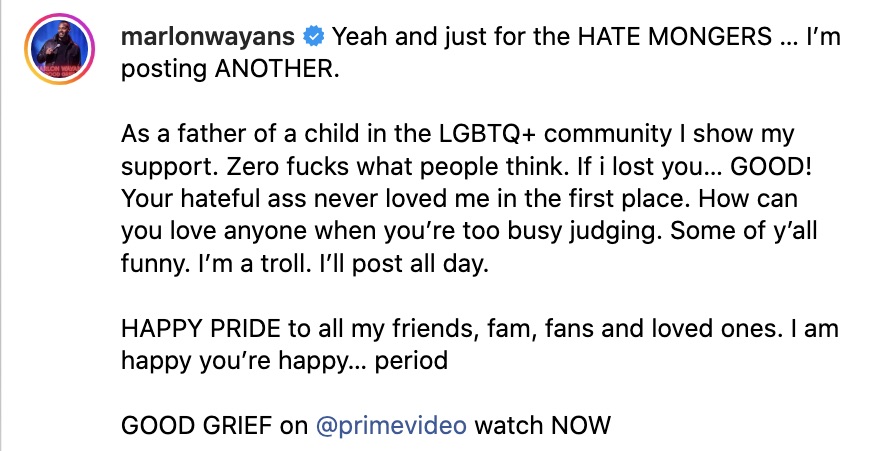The width and height of the screenshot is (884, 451).
Task: Click the blue verified badge icon
Action: click(313, 39)
